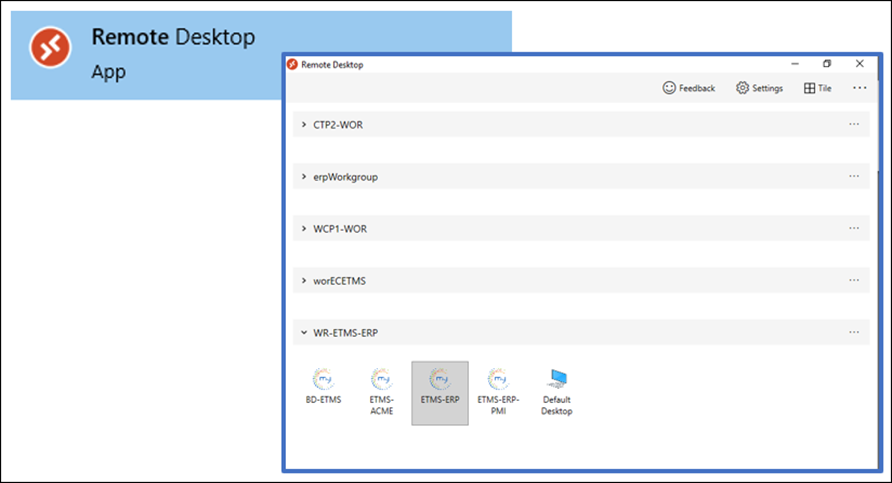Viewport: 892px width, 483px height.
Task: Click the 'Remote Desktop' window title text
Action: [332, 65]
